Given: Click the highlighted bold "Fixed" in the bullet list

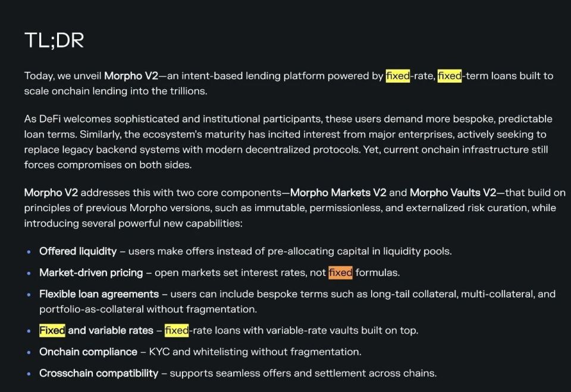Looking at the screenshot, I should click(x=52, y=331).
